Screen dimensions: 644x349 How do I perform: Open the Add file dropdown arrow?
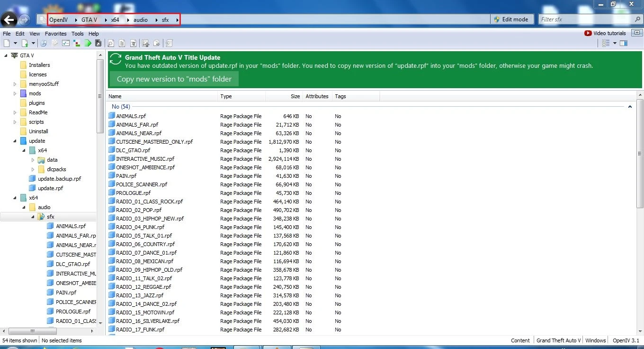33,43
